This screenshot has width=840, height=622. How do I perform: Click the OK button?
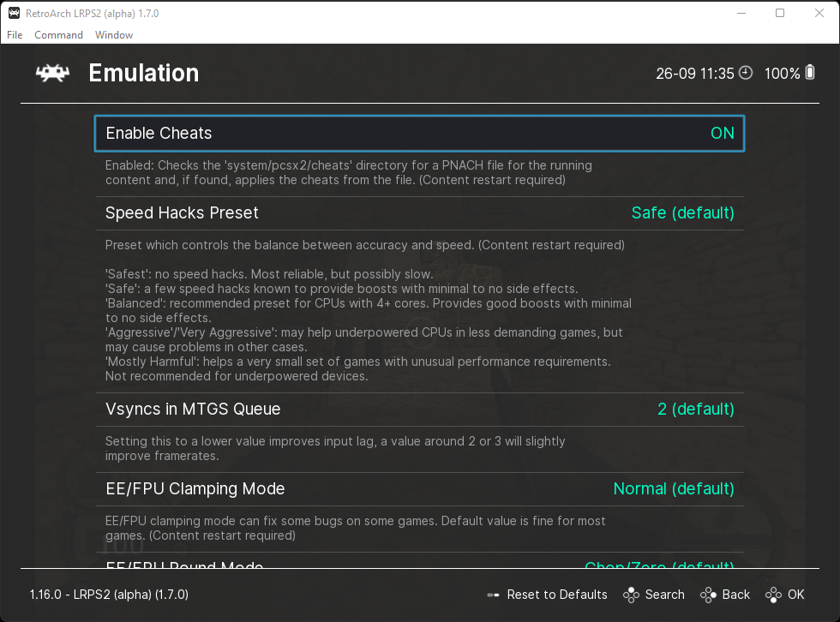tap(785, 595)
